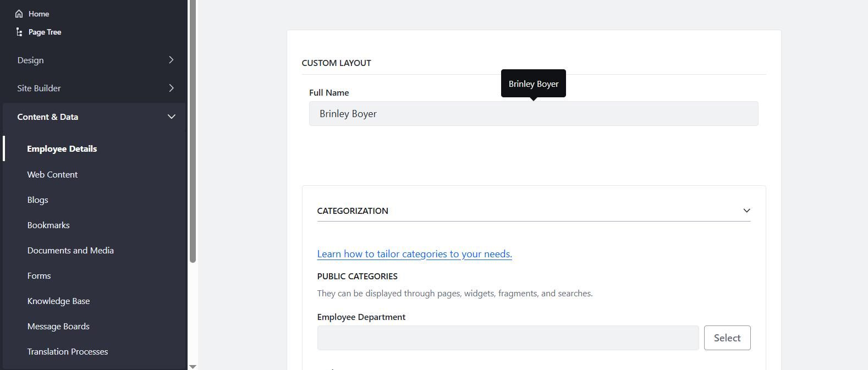Click the sidebar scroll down arrow

193,366
